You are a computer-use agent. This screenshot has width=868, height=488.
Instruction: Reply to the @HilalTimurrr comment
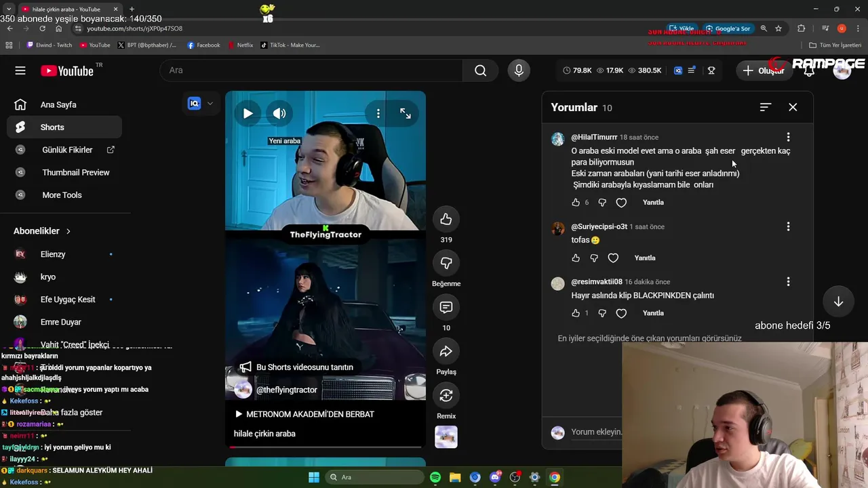click(653, 203)
